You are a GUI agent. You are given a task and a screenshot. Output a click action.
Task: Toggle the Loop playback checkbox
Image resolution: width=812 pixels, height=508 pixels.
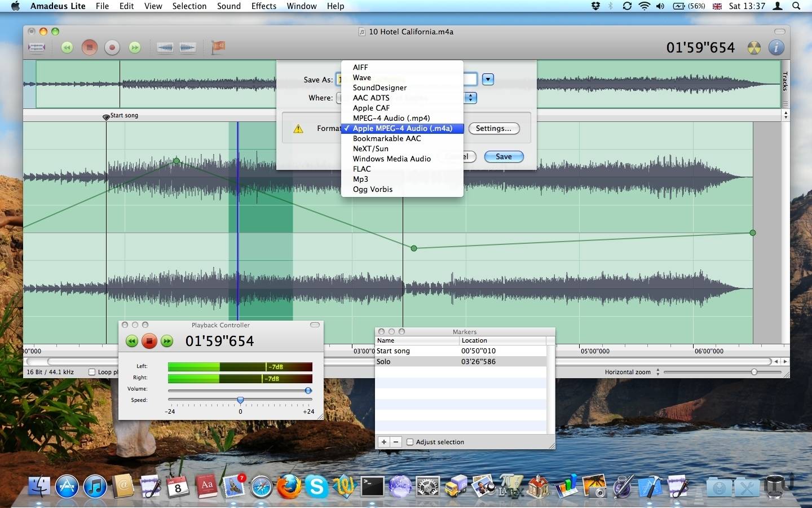click(x=92, y=372)
